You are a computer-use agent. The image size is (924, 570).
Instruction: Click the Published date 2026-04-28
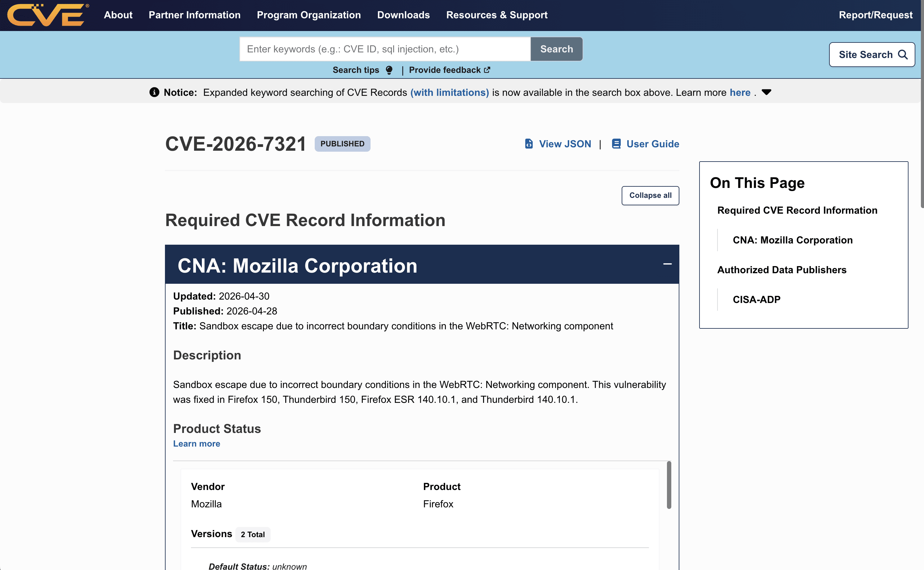click(251, 311)
